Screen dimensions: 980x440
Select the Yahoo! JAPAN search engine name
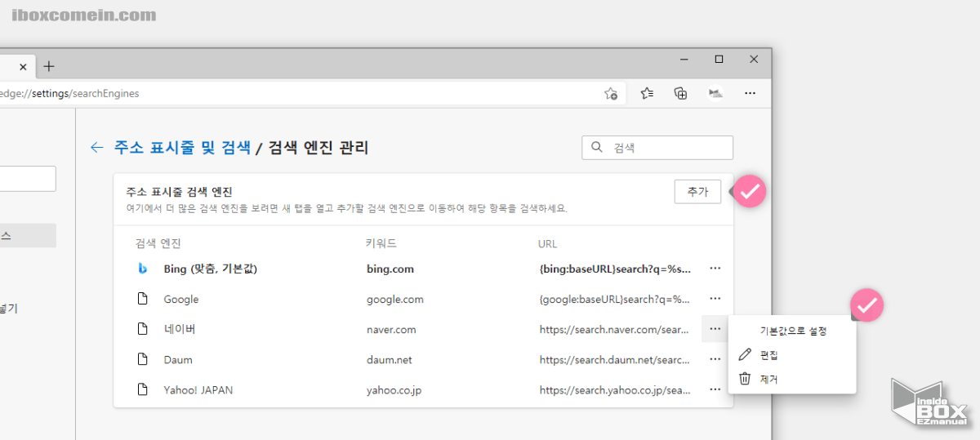point(198,389)
